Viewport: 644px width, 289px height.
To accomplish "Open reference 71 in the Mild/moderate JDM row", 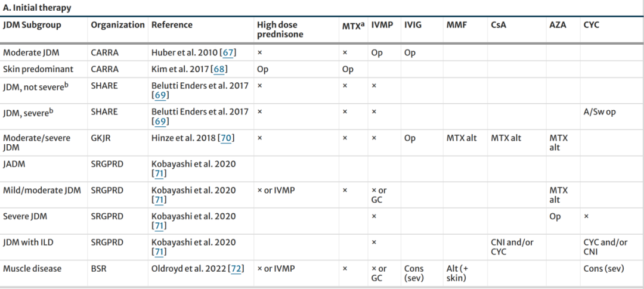I will coord(160,200).
